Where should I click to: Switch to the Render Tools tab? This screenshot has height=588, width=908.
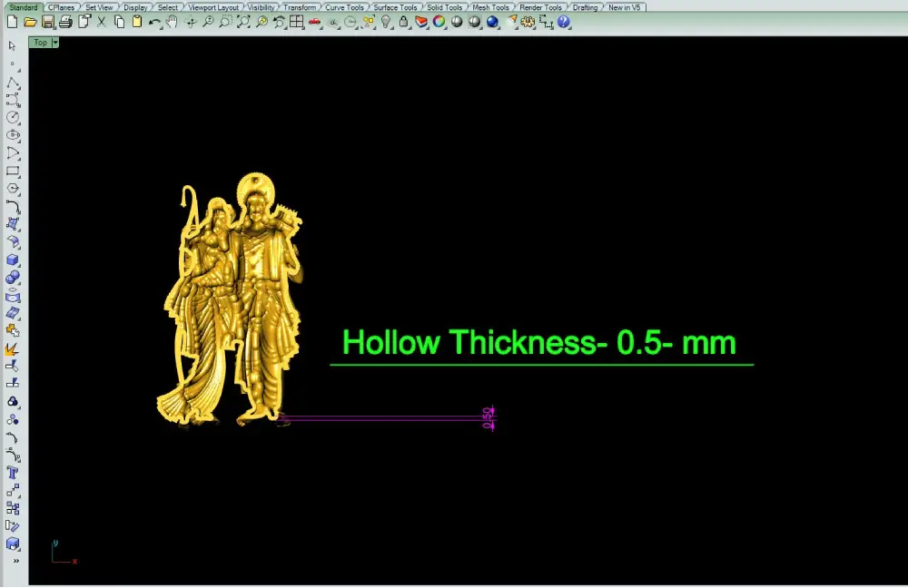541,7
